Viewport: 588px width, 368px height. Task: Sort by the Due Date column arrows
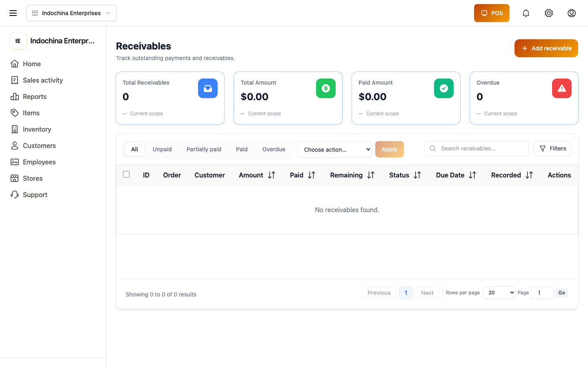(472, 175)
